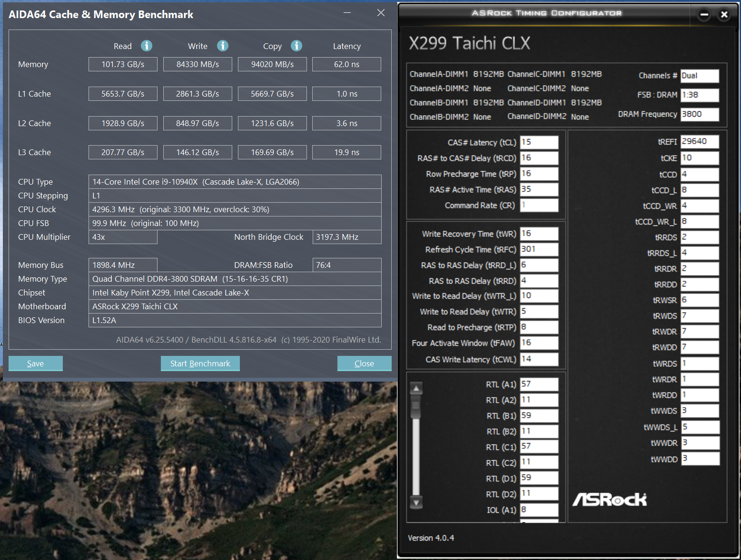Click the tRRDS_L value field
This screenshot has width=741, height=560.
700,253
